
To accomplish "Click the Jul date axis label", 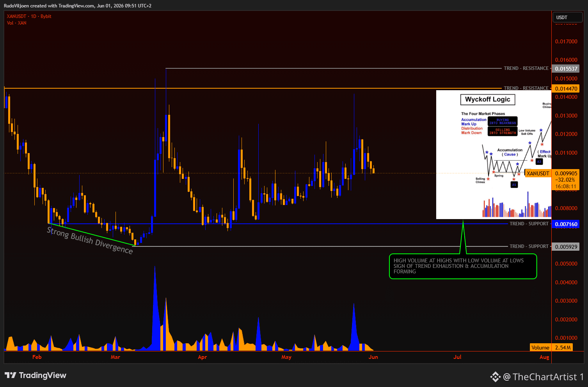I will click(457, 357).
